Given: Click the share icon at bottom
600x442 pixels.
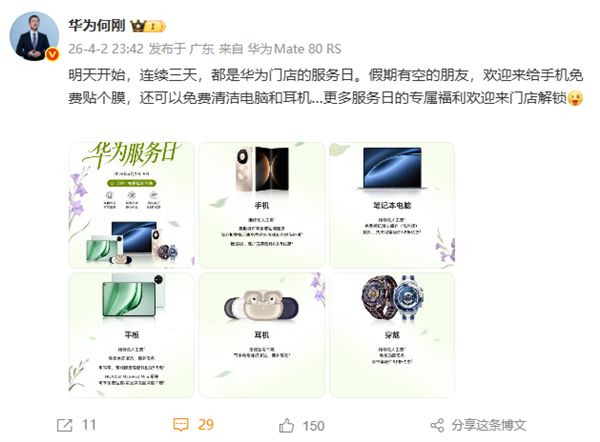Looking at the screenshot, I should coord(437,426).
